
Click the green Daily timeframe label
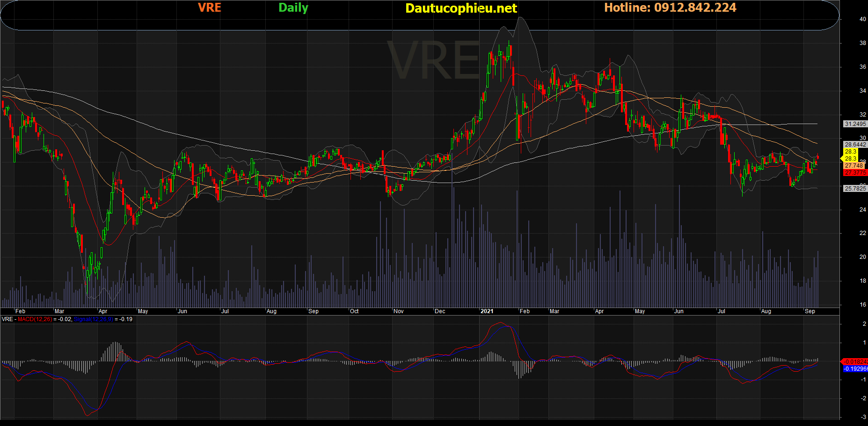293,8
